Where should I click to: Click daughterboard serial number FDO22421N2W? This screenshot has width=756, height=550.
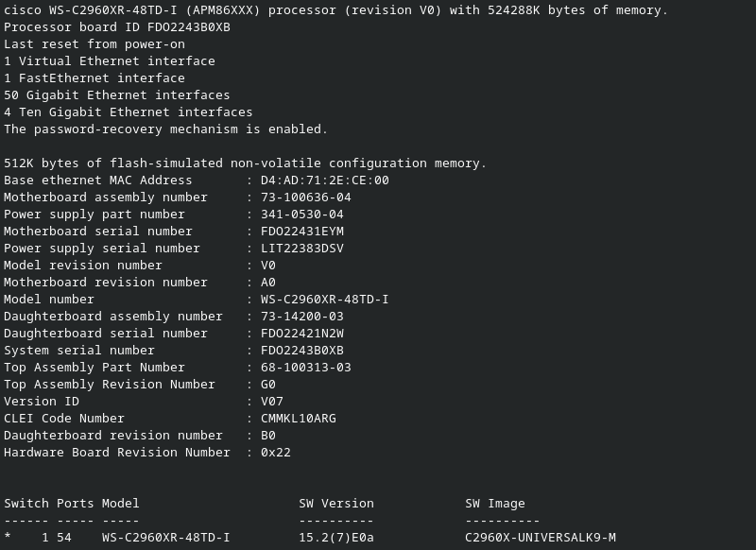pos(301,334)
